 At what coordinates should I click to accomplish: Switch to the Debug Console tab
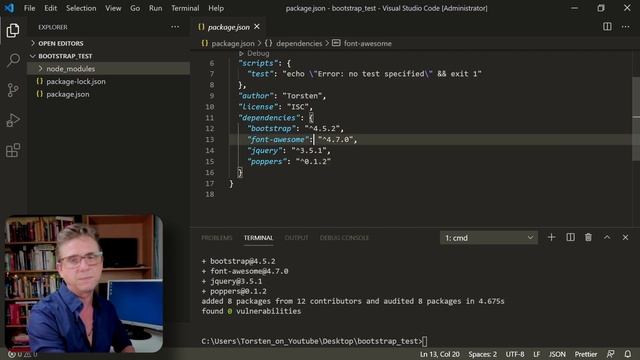pos(344,238)
